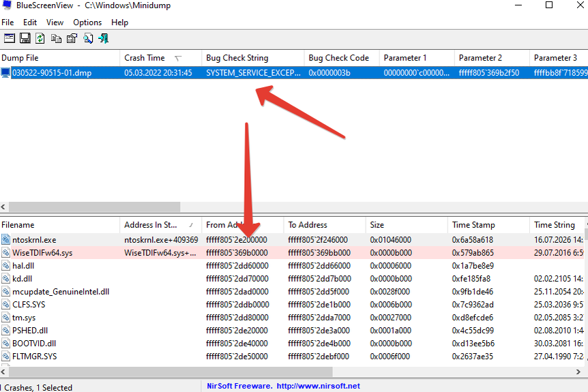
Task: Click the ntoskrnl.exe file icon
Action: point(5,239)
